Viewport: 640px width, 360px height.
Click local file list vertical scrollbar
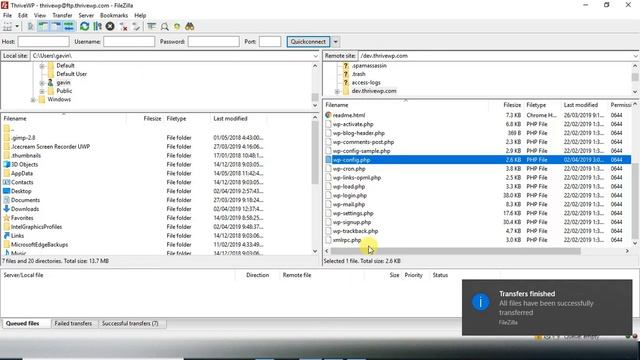(x=315, y=153)
